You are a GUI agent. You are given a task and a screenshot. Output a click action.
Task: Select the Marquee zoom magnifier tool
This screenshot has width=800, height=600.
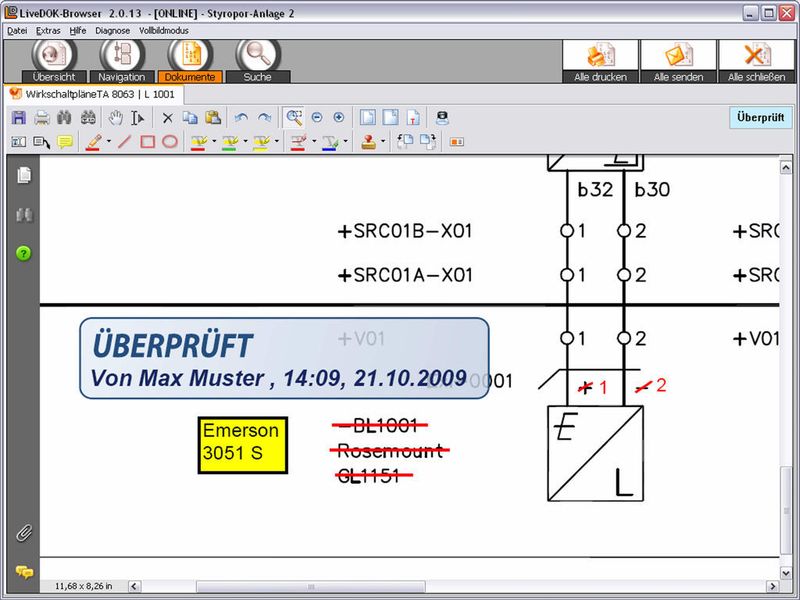pos(294,117)
